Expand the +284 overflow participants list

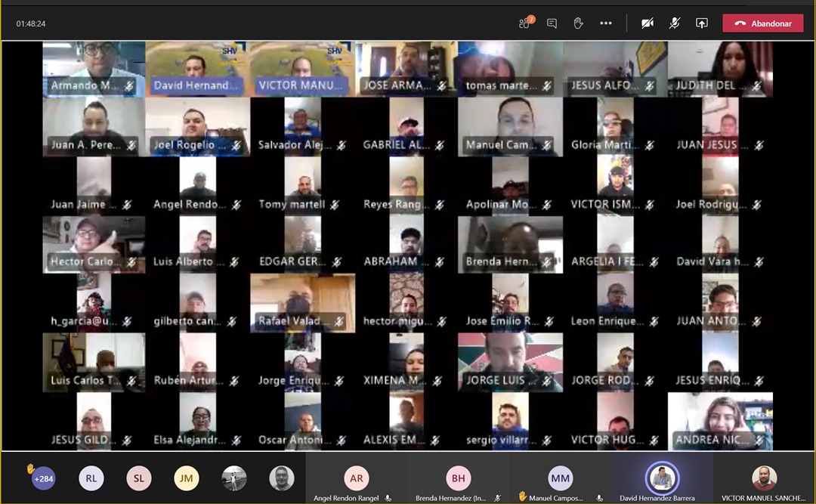pyautogui.click(x=43, y=478)
